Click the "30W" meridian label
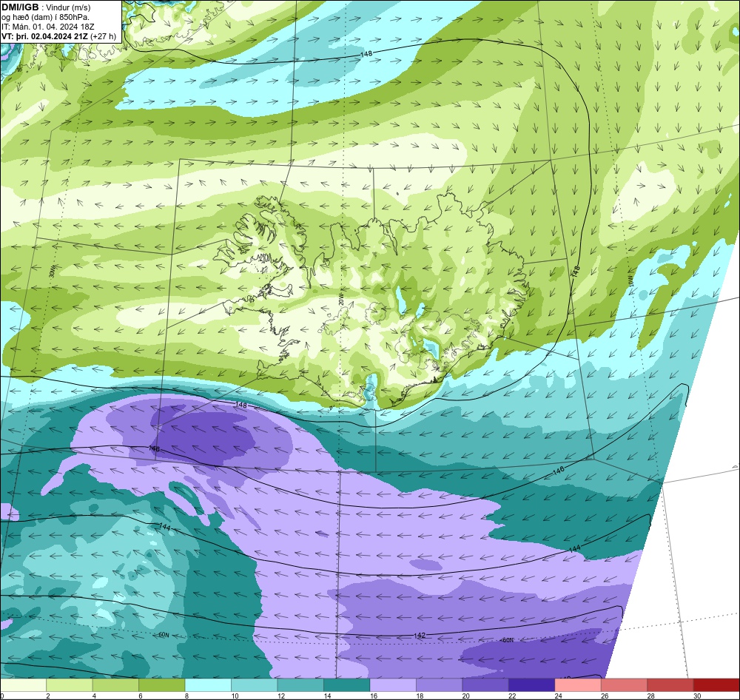 [53, 272]
